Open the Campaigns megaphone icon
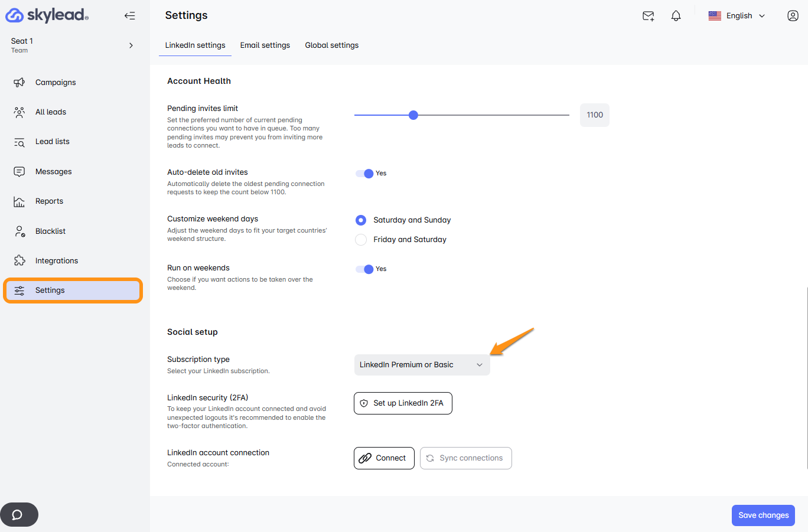The width and height of the screenshot is (808, 532). pos(19,83)
